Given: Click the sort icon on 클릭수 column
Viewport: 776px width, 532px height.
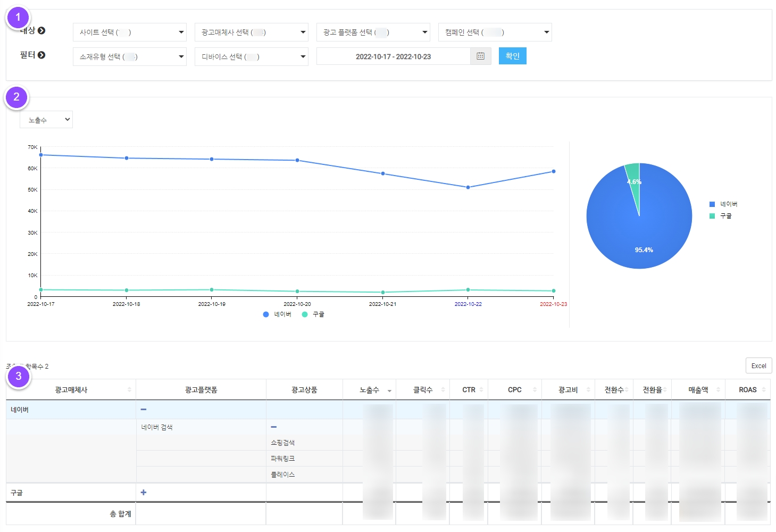Looking at the screenshot, I should coord(443,390).
